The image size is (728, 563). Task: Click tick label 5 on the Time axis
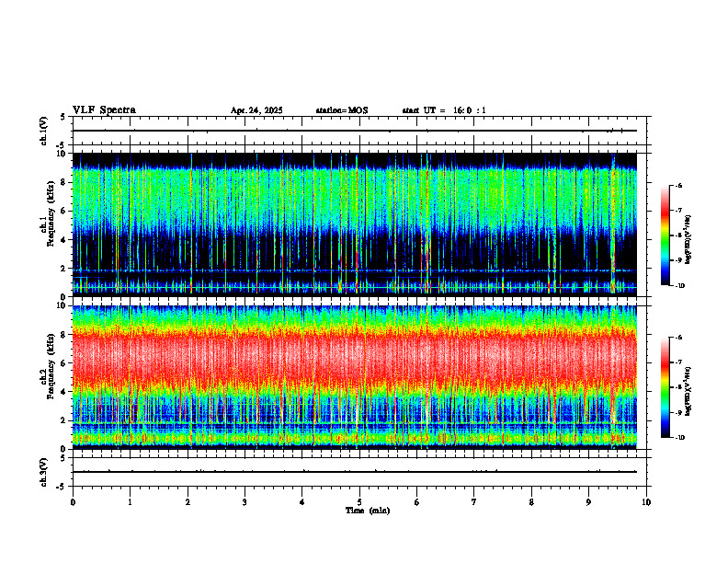pos(359,502)
